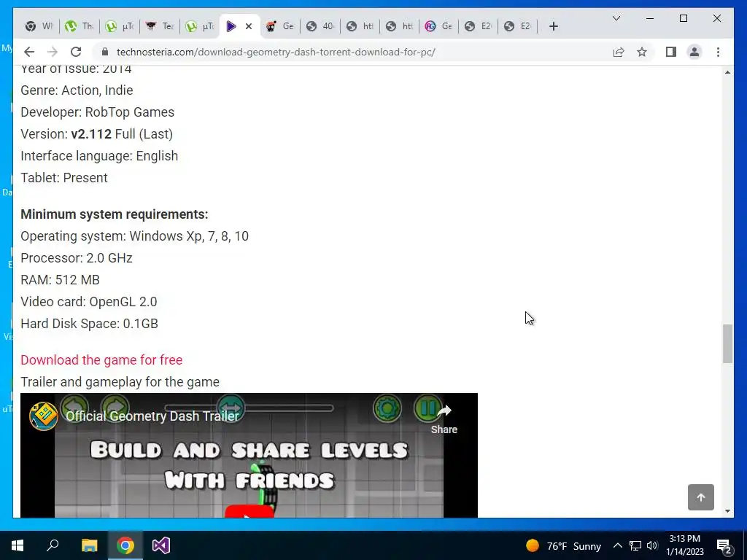Open a new browser tab

pyautogui.click(x=553, y=26)
